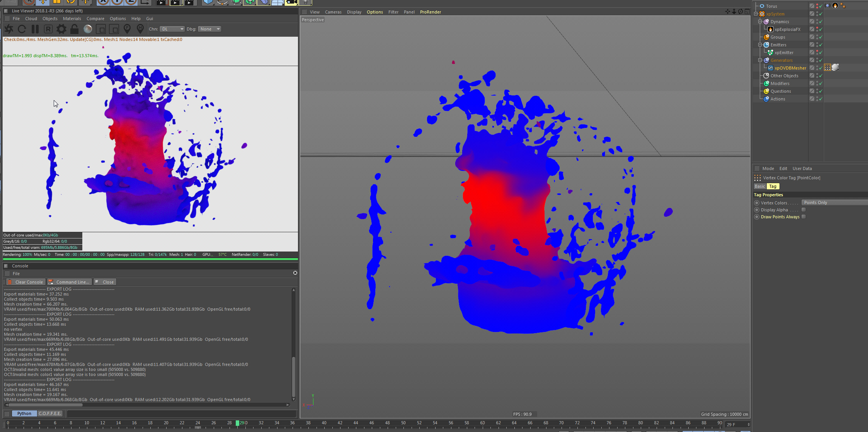
Task: Open the Chn channel dropdown
Action: coord(172,29)
